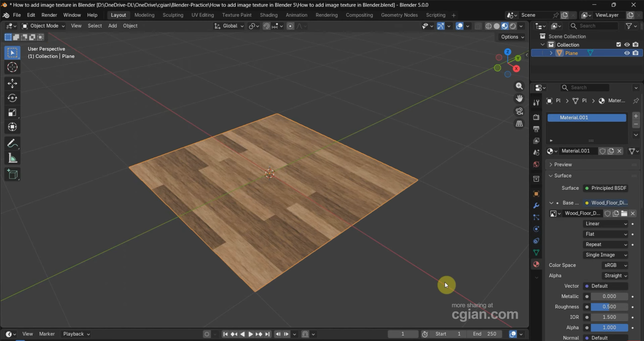This screenshot has height=341, width=644.
Task: Expand Plane in the outliner tree
Action: click(551, 53)
